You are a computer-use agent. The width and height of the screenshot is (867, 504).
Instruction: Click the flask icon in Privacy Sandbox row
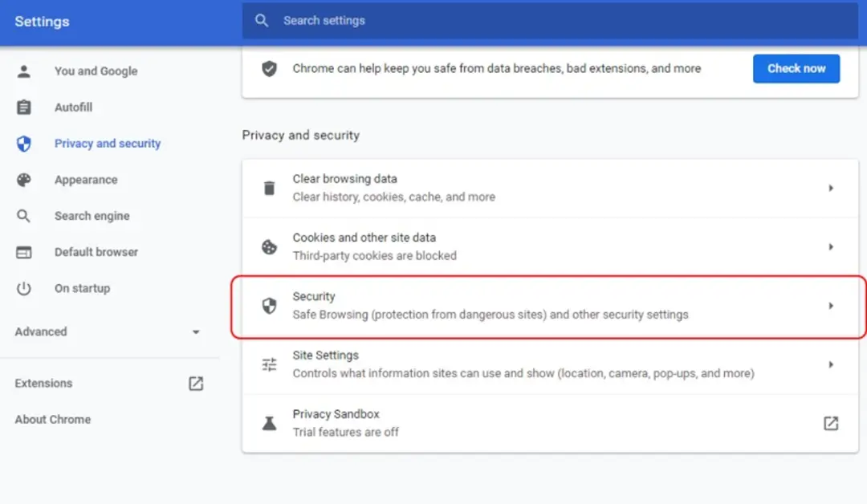coord(269,423)
